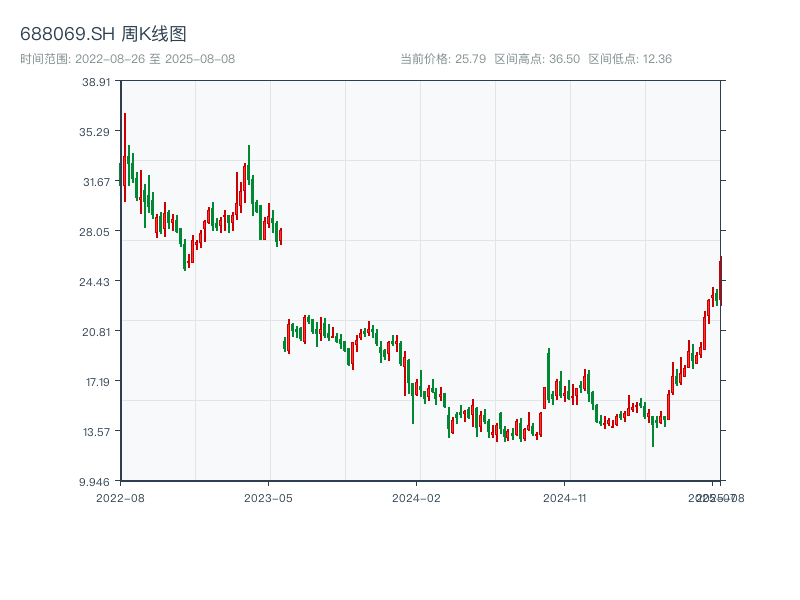Screen dimensions: 800x600
Task: Click the 17.19 y-axis tick label
Action: [97, 382]
